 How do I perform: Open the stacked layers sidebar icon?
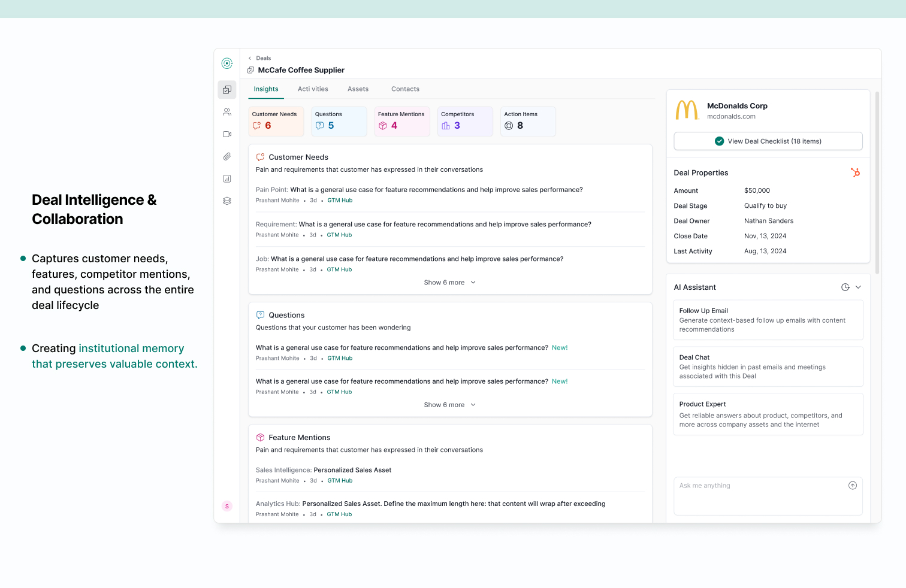[227, 201]
